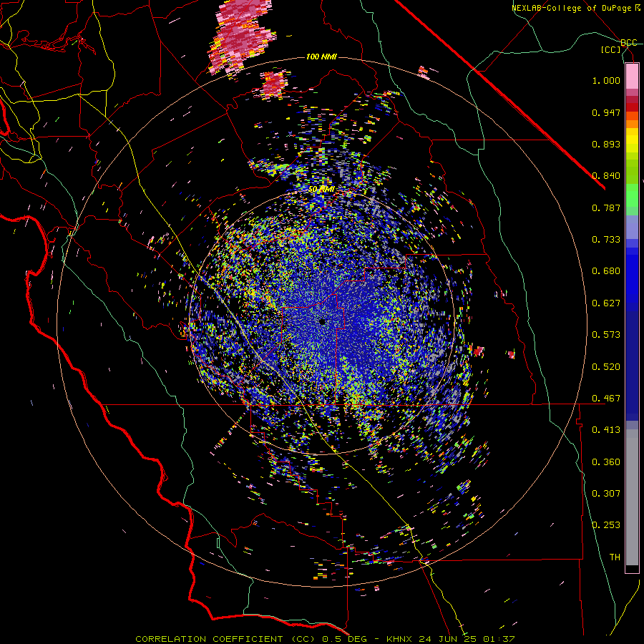Click the 0.360 color scale label
The width and height of the screenshot is (644, 644).
click(606, 462)
